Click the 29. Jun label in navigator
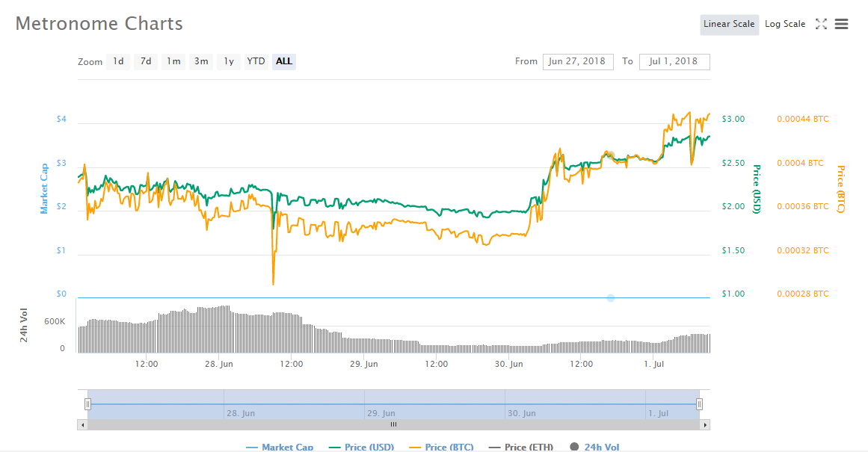The height and width of the screenshot is (452, 868). coord(381,413)
